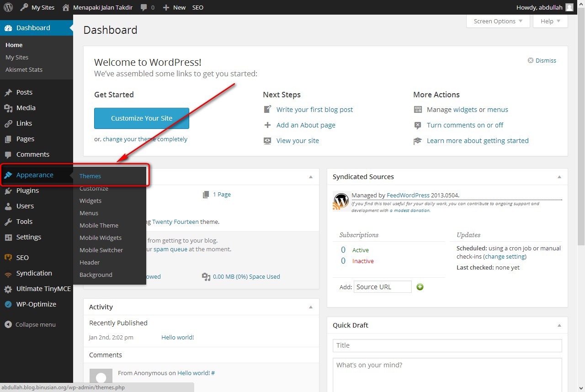The width and height of the screenshot is (585, 392).
Task: Open Mobile Theme in Appearance submenu
Action: 99,225
